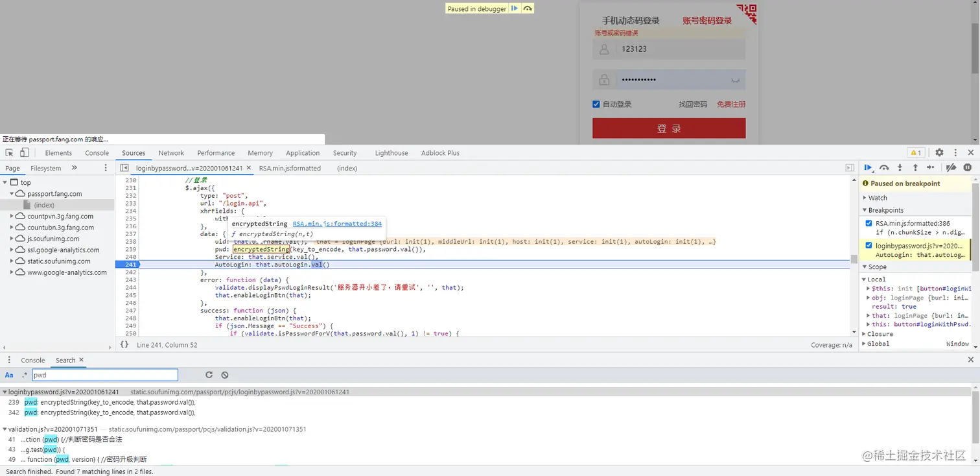Activate inspect element picker
The width and height of the screenshot is (980, 476).
pos(9,153)
